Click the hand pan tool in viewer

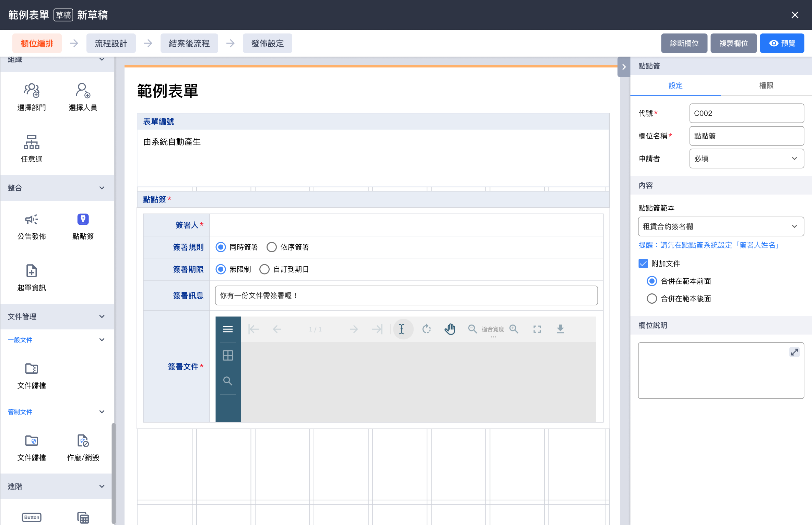(x=450, y=329)
